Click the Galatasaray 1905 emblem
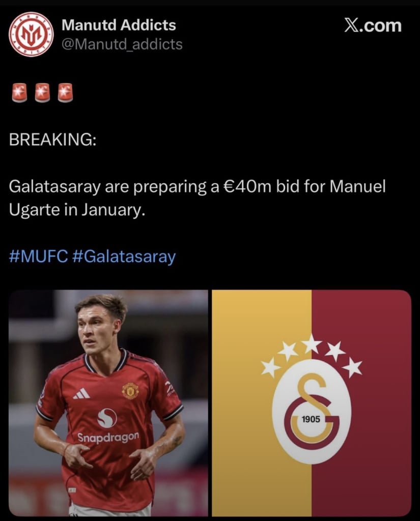420x521 pixels. [312, 411]
